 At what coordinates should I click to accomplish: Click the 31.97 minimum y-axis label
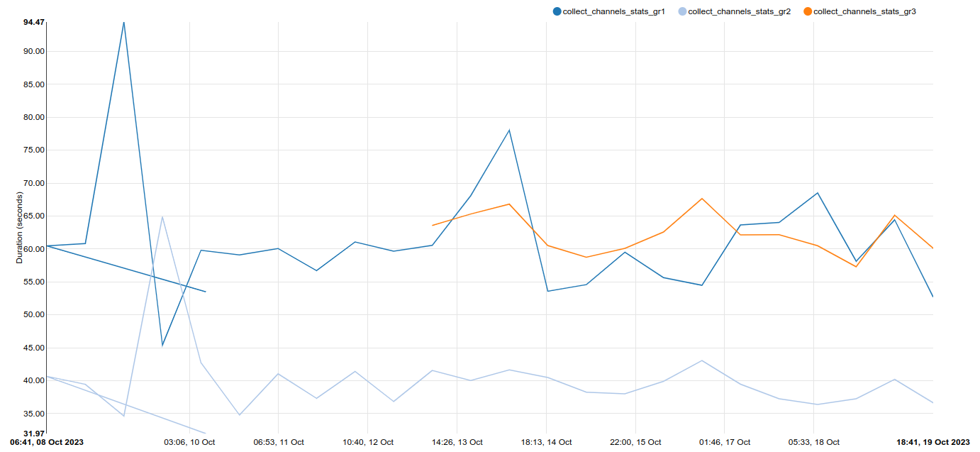pyautogui.click(x=34, y=433)
